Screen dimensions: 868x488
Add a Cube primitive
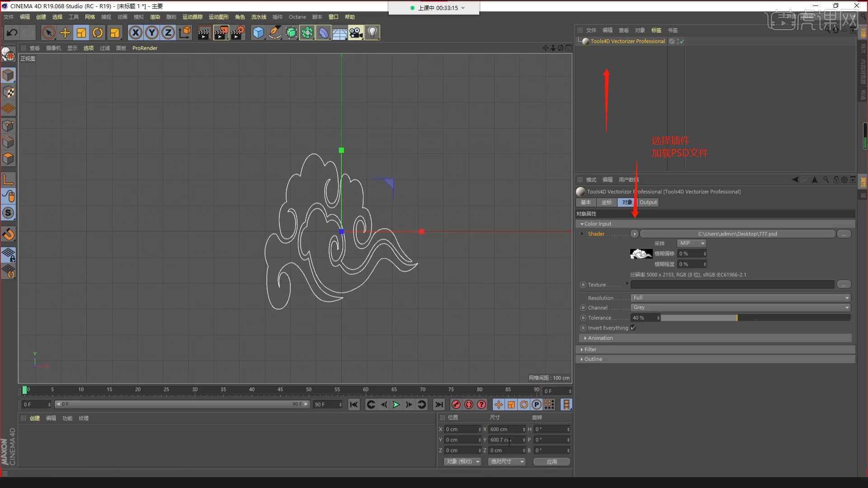tap(258, 33)
